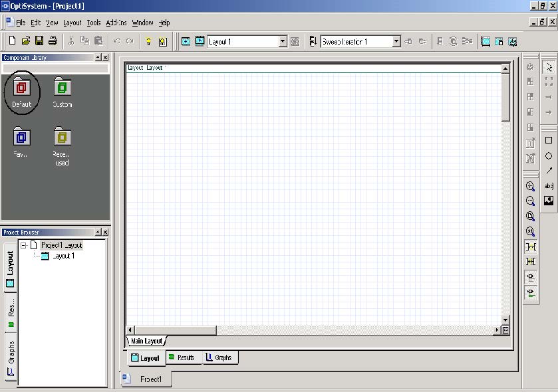Save the project with the Save button
Image resolution: width=558 pixels, height=392 pixels.
[x=39, y=41]
